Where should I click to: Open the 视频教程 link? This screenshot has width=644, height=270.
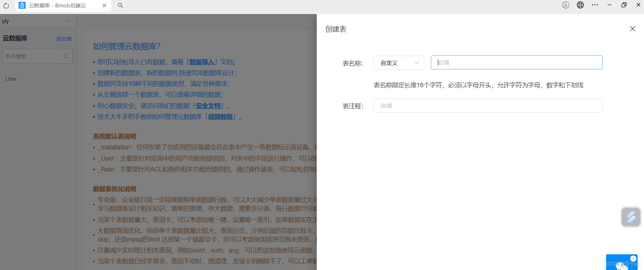pyautogui.click(x=220, y=117)
